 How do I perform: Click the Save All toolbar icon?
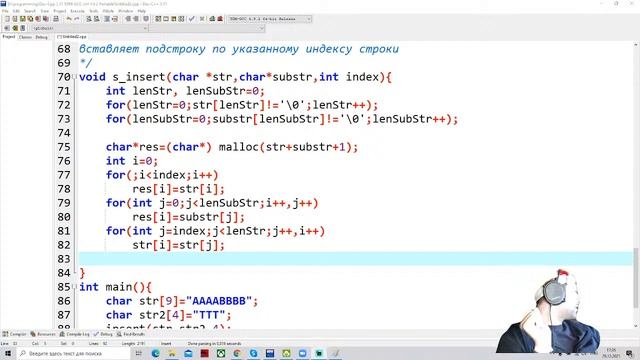30,19
